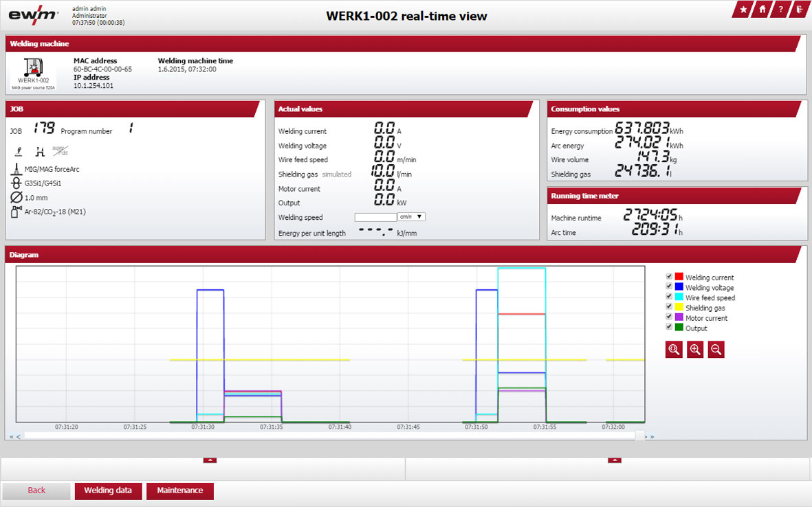Click the 07:31:50 time axis label
This screenshot has width=812, height=507.
[x=476, y=427]
